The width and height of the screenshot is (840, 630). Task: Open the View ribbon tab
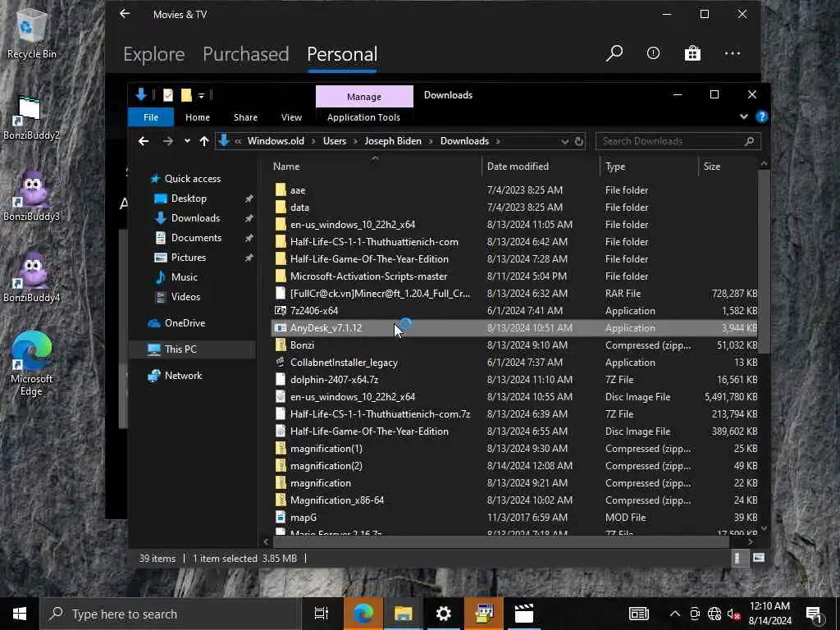tap(291, 117)
